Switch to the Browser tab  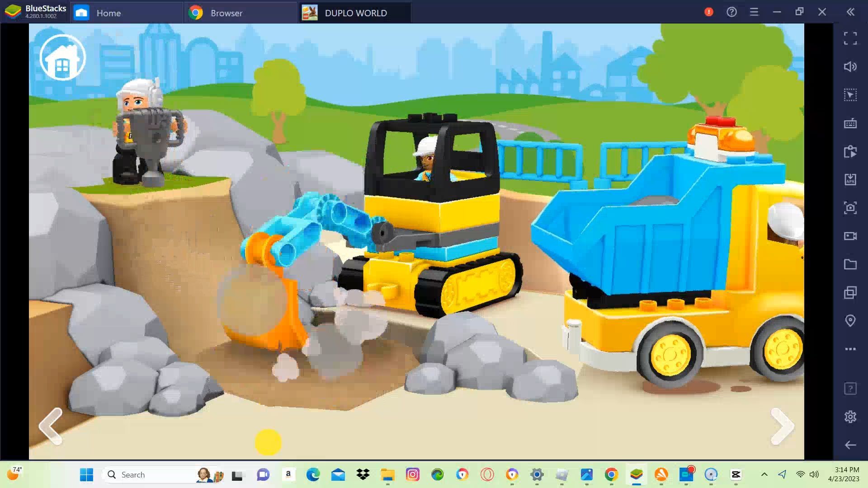226,13
